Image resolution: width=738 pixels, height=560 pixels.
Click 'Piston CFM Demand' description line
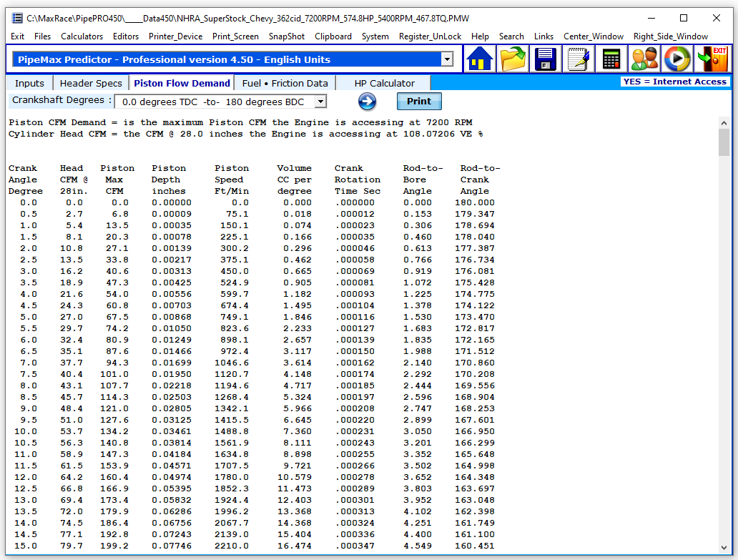[240, 122]
